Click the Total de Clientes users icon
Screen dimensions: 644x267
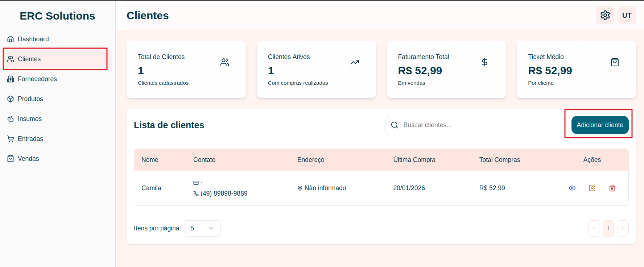[224, 62]
